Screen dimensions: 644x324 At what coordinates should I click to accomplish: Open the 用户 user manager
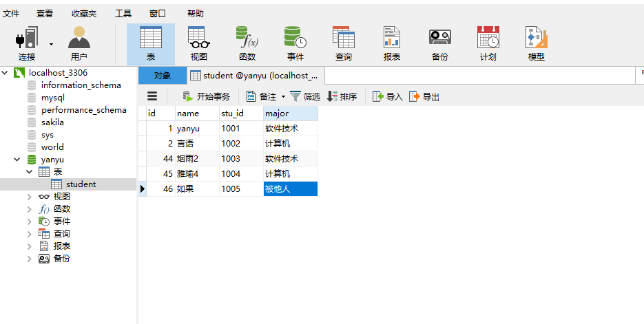tap(79, 43)
